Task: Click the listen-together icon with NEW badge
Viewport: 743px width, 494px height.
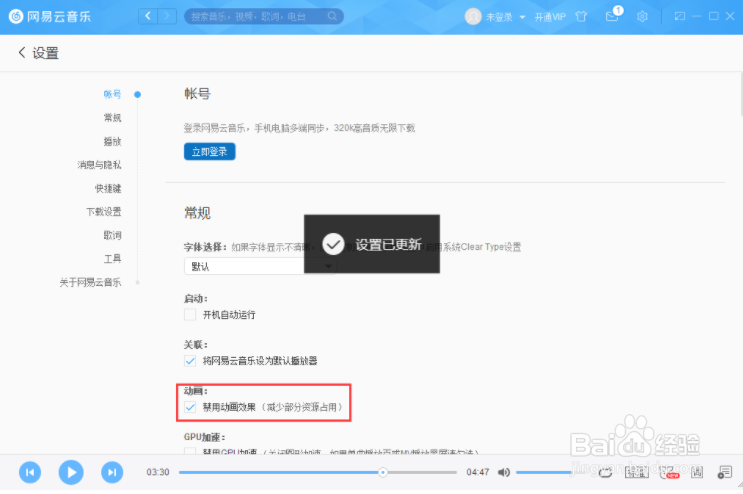Action: (x=669, y=472)
